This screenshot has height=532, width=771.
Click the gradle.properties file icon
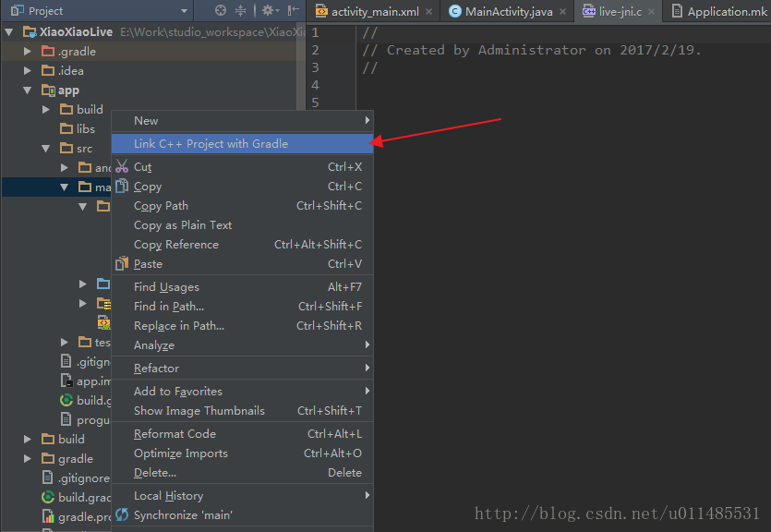tap(48, 516)
